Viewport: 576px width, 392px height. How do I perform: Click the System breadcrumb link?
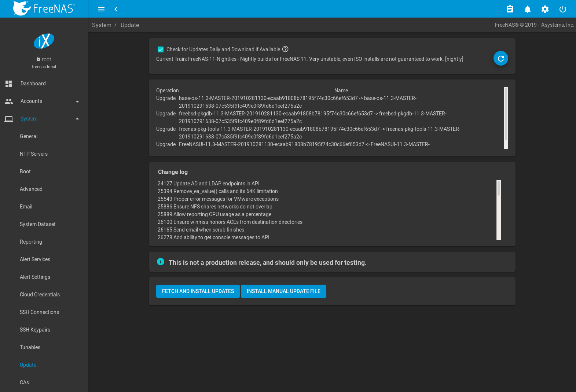[102, 25]
